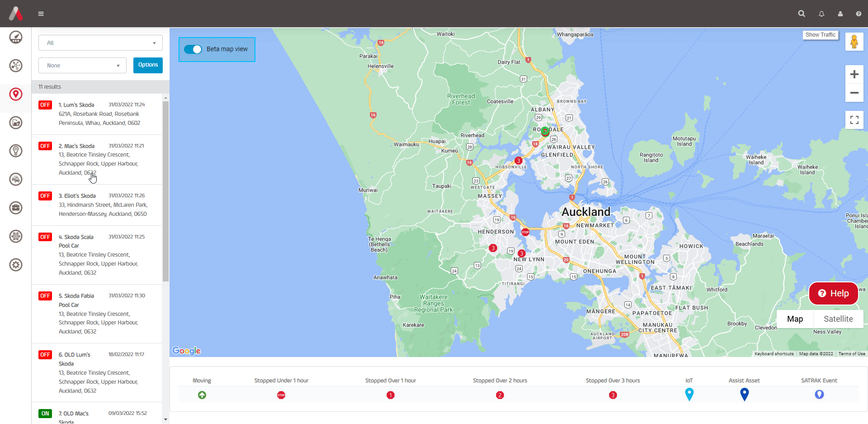This screenshot has width=868, height=424.
Task: Open the lightbulb insights sidebar icon
Action: pyautogui.click(x=16, y=151)
